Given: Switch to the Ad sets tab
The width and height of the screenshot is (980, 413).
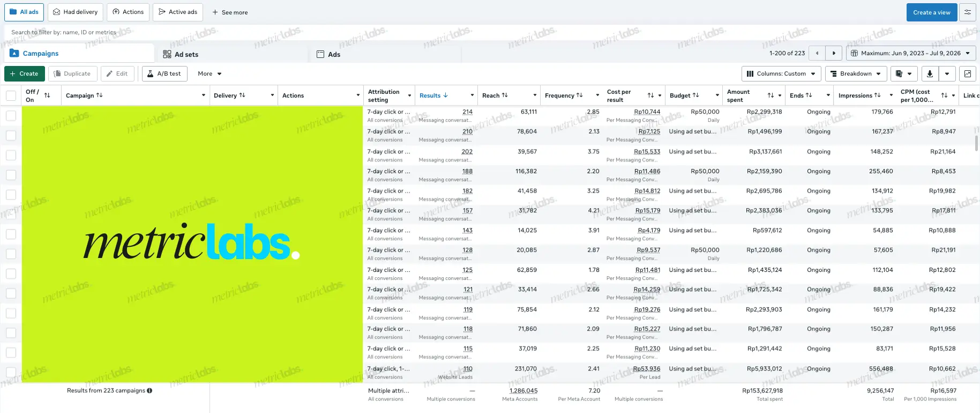Looking at the screenshot, I should pyautogui.click(x=181, y=54).
